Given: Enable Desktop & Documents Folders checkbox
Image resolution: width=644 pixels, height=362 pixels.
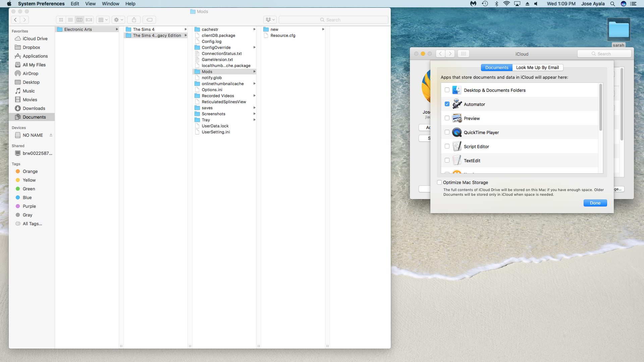Looking at the screenshot, I should coord(447,90).
